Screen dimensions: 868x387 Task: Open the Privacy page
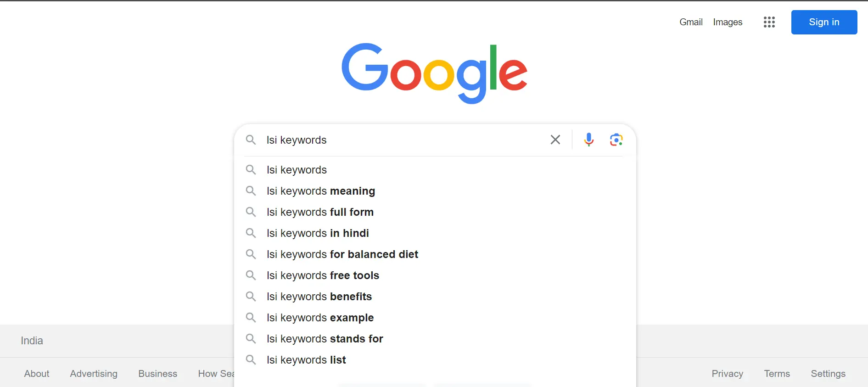[x=727, y=373]
